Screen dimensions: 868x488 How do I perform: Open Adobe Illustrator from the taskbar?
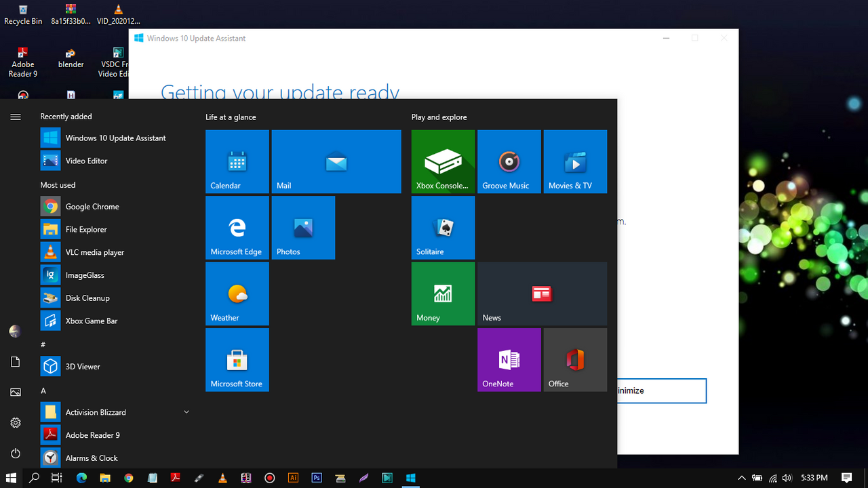(x=293, y=478)
